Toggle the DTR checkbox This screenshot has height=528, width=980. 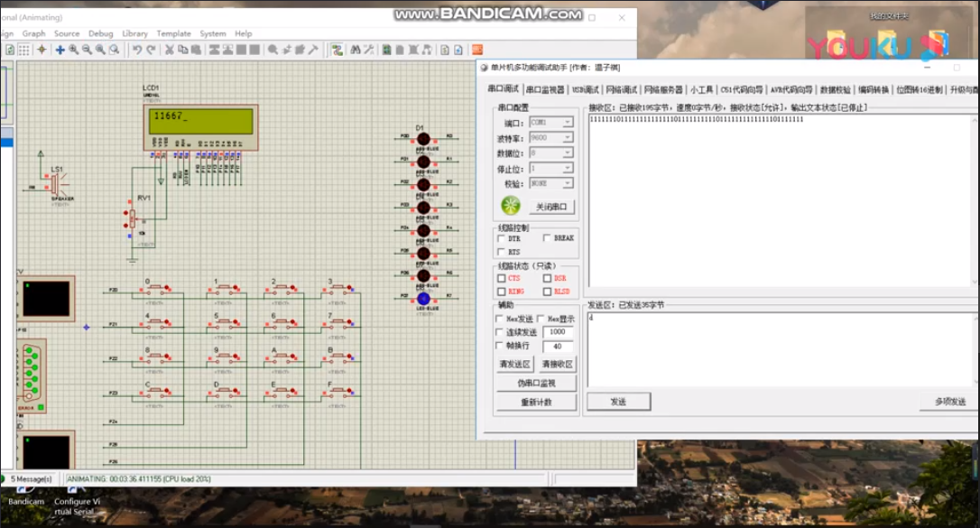tap(501, 238)
